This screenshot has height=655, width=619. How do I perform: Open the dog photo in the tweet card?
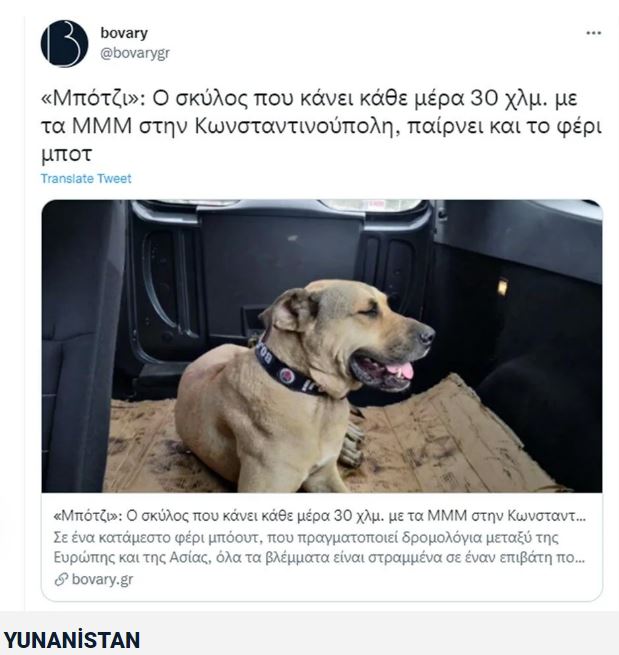point(322,346)
